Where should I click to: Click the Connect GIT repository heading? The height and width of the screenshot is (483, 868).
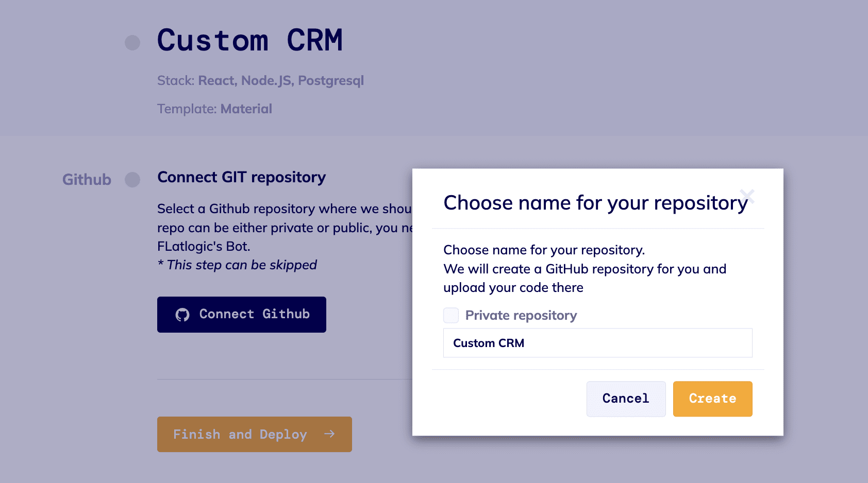(x=241, y=177)
